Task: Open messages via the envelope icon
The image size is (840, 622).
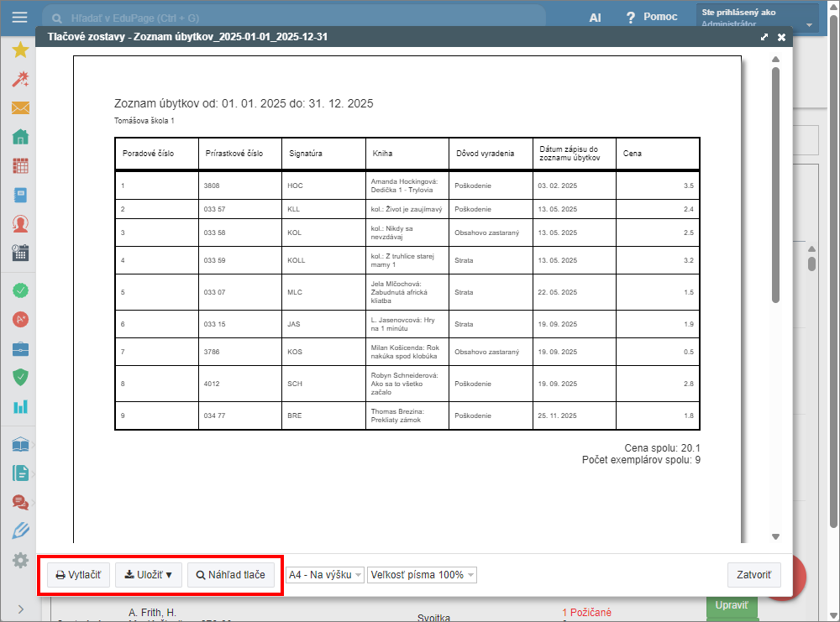Action: 20,108
